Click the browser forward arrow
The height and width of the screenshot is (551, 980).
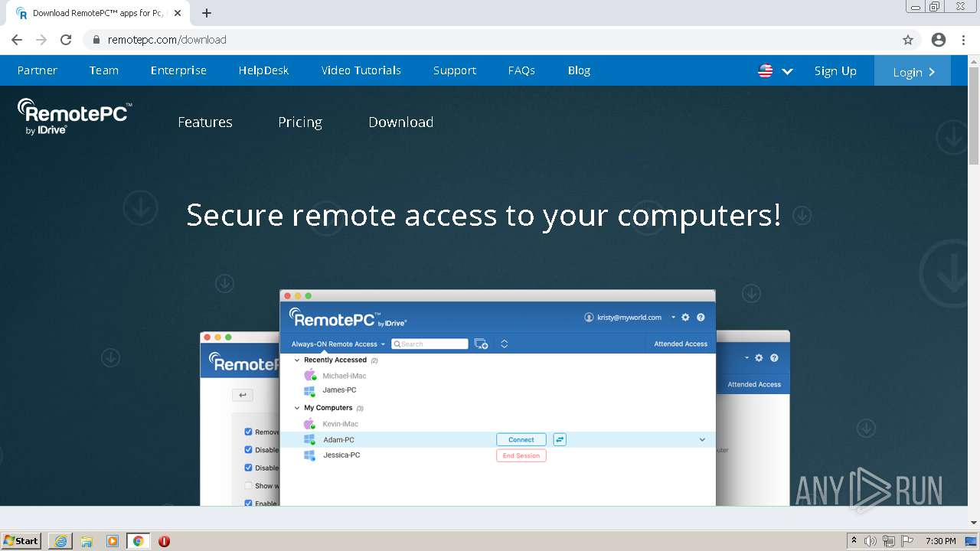pos(41,40)
